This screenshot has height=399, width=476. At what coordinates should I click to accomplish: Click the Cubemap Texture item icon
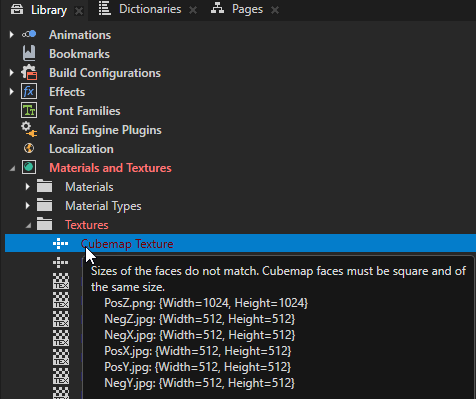(60, 244)
